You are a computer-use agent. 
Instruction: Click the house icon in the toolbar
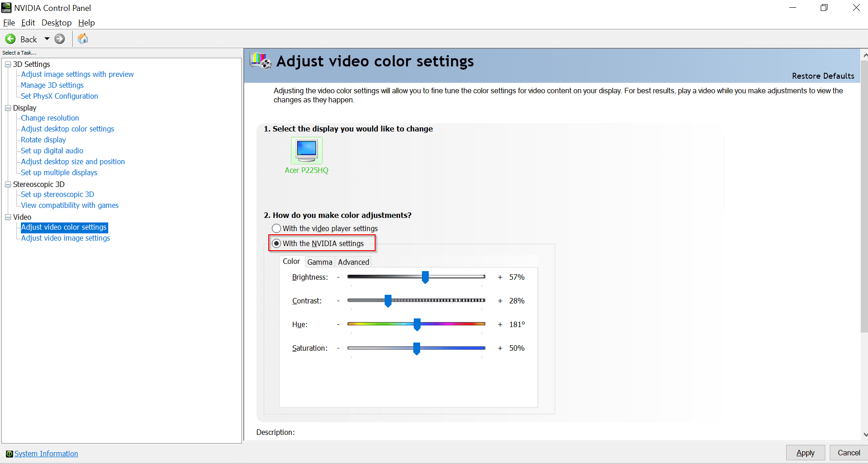click(x=82, y=39)
